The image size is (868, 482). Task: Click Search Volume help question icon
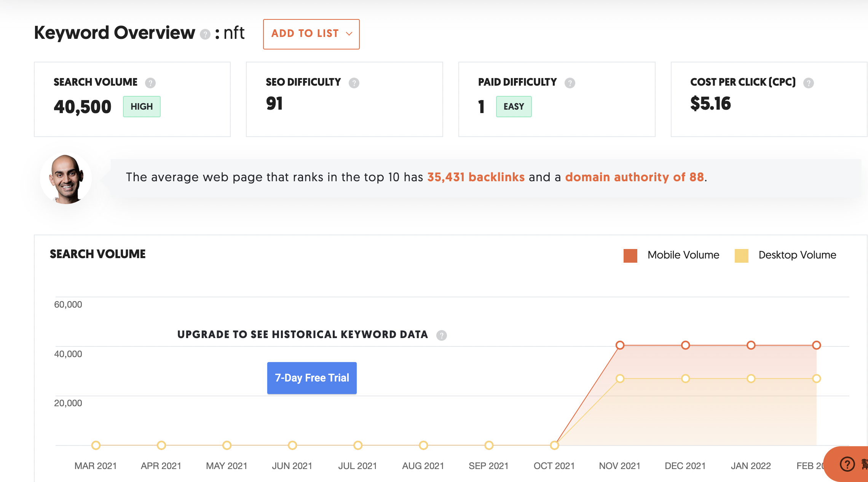point(150,83)
